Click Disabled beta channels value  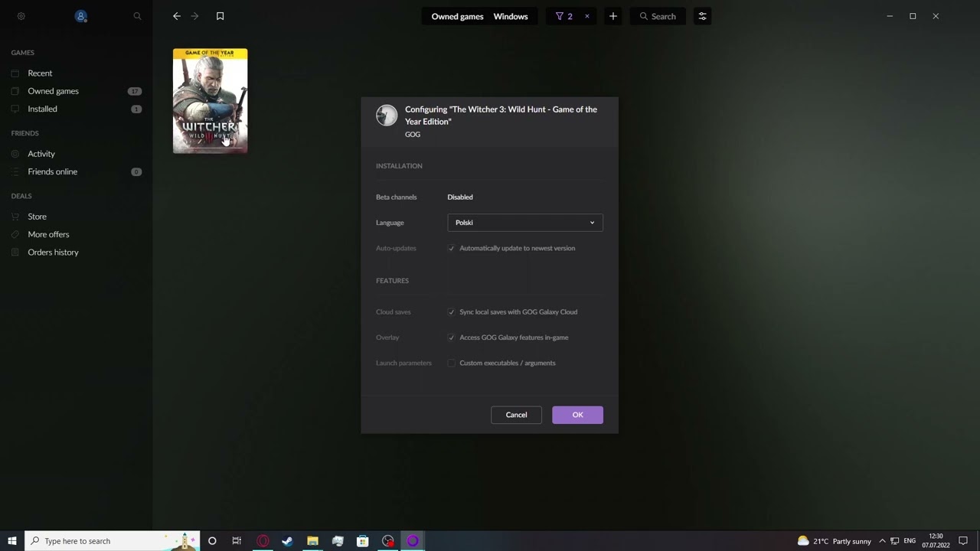[x=460, y=197]
